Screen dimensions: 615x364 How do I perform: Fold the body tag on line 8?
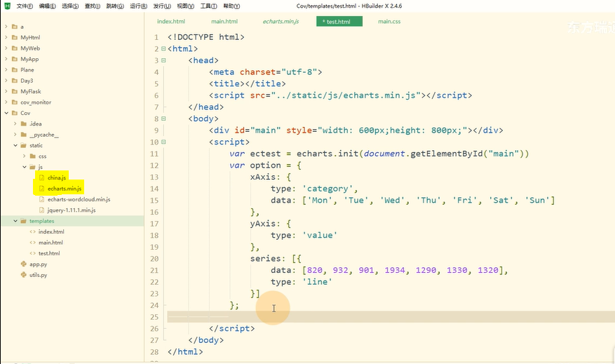pos(163,119)
